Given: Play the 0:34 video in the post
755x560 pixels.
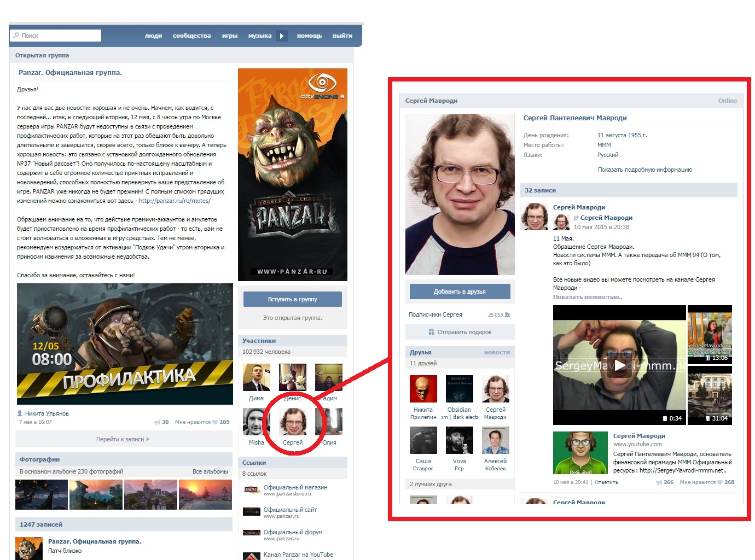Looking at the screenshot, I should point(619,365).
